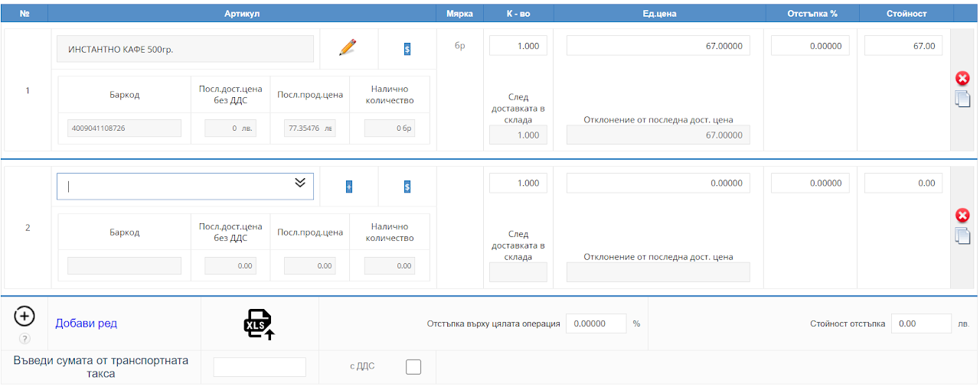Click the unit price field in row 2
Image resolution: width=980 pixels, height=390 pixels.
tap(658, 183)
